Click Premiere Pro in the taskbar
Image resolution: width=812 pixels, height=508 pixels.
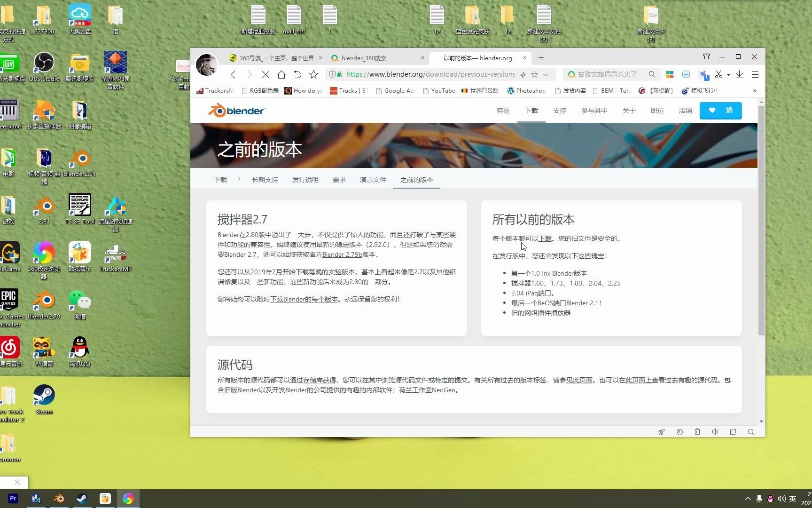pos(13,498)
